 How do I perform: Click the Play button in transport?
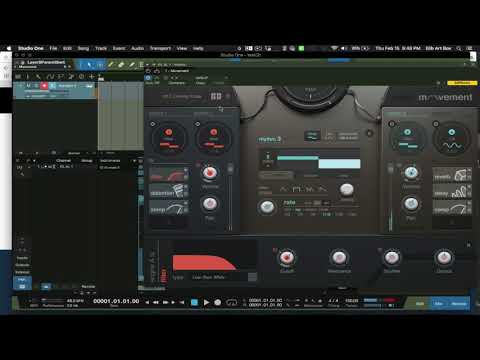coord(206,302)
